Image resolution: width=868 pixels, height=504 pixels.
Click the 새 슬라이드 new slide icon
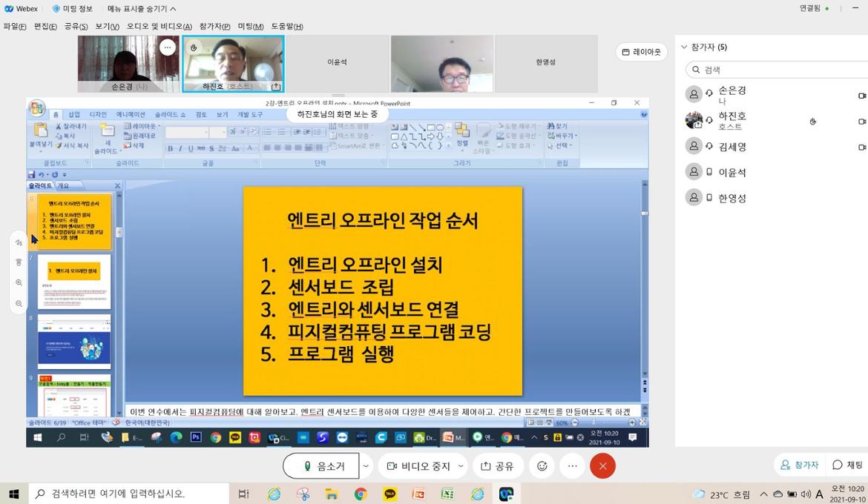tap(108, 132)
